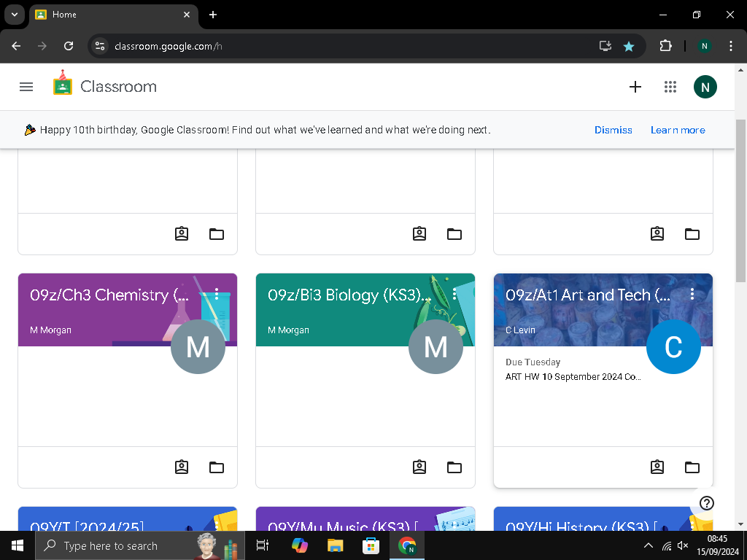Reload the Classroom page
The width and height of the screenshot is (747, 560).
tap(69, 46)
